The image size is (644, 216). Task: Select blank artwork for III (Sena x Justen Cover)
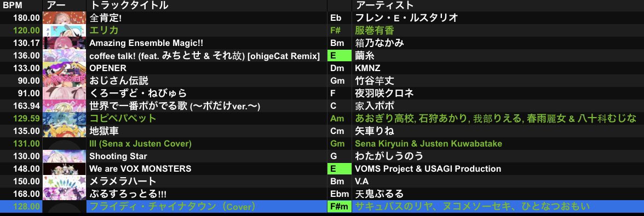pos(64,143)
